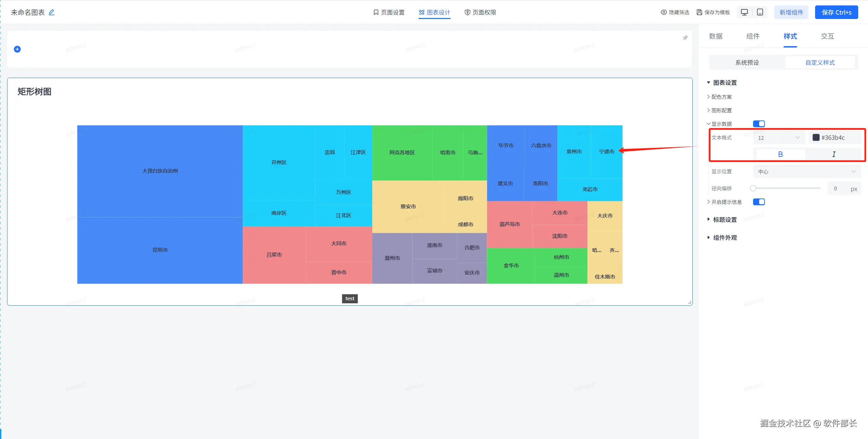Open the font size 12 dropdown
This screenshot has height=439, width=868.
[x=779, y=138]
